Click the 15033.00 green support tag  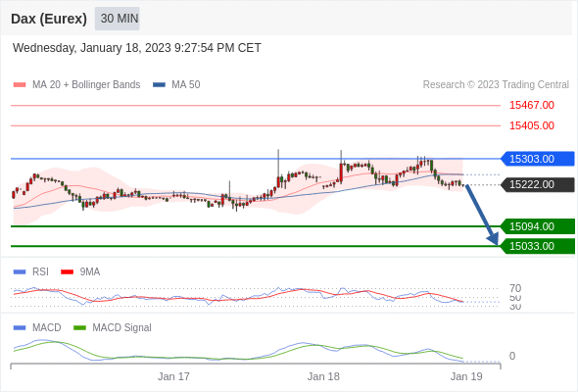[x=538, y=246]
